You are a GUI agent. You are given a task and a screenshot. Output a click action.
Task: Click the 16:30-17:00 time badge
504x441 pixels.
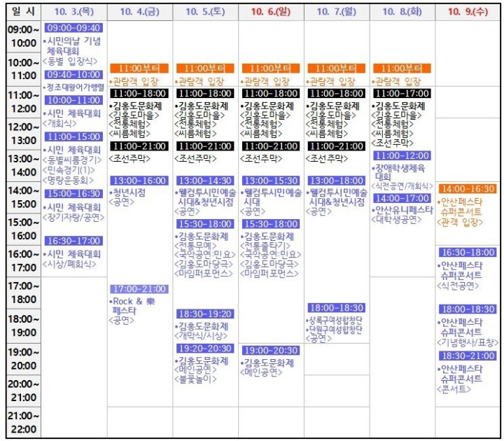point(74,241)
